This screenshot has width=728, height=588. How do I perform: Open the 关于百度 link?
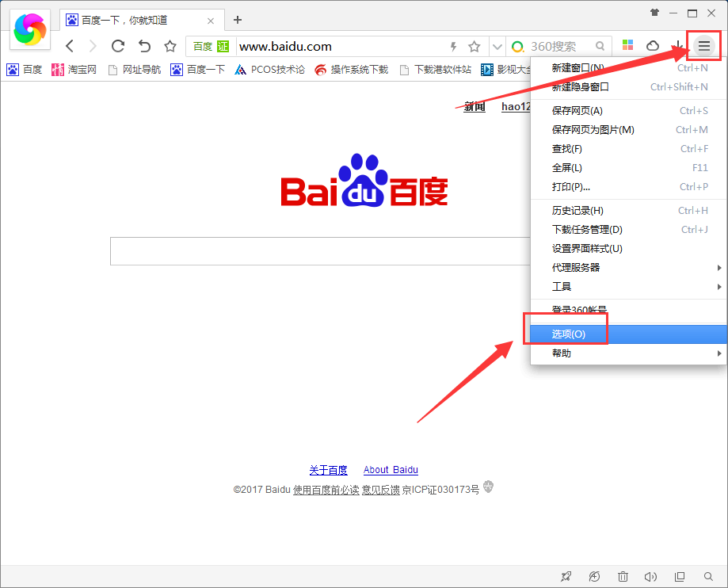[328, 470]
